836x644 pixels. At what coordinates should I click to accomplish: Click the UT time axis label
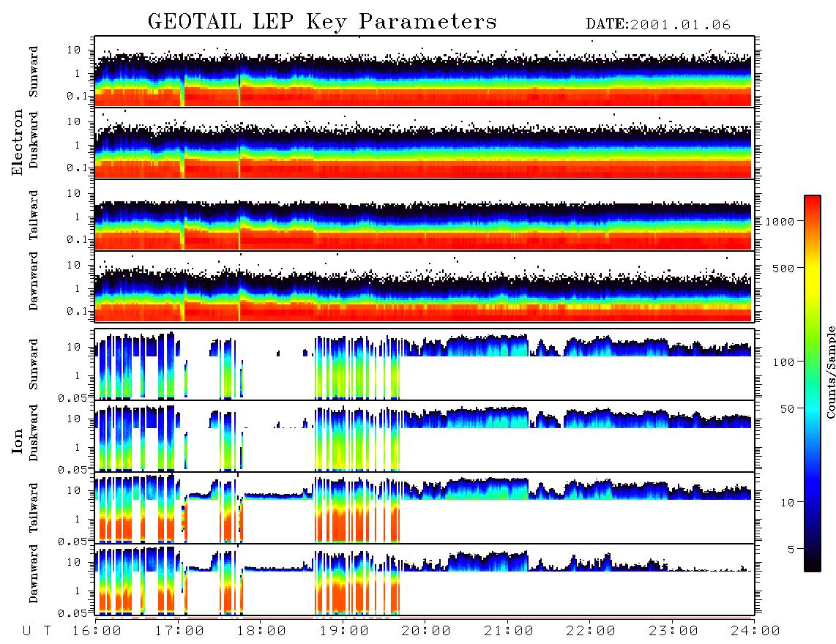37,632
